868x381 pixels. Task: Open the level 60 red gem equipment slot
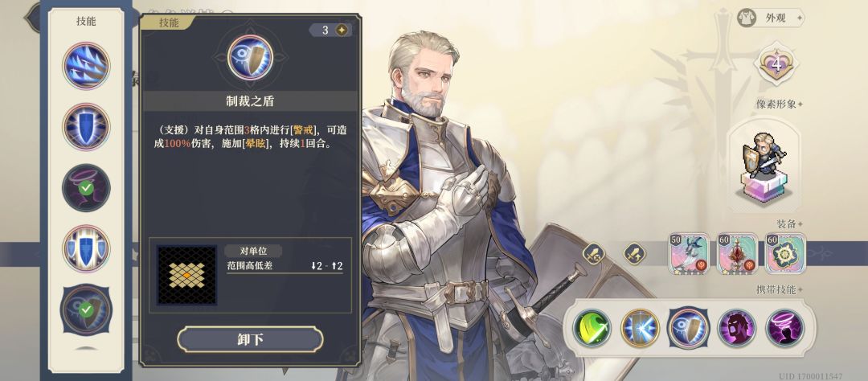(x=737, y=253)
